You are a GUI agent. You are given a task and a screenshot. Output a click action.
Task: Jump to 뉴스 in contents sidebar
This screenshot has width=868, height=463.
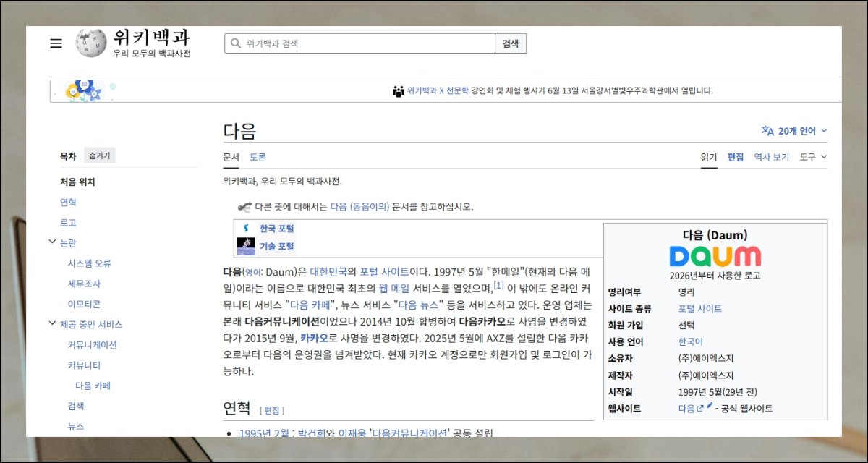click(76, 426)
